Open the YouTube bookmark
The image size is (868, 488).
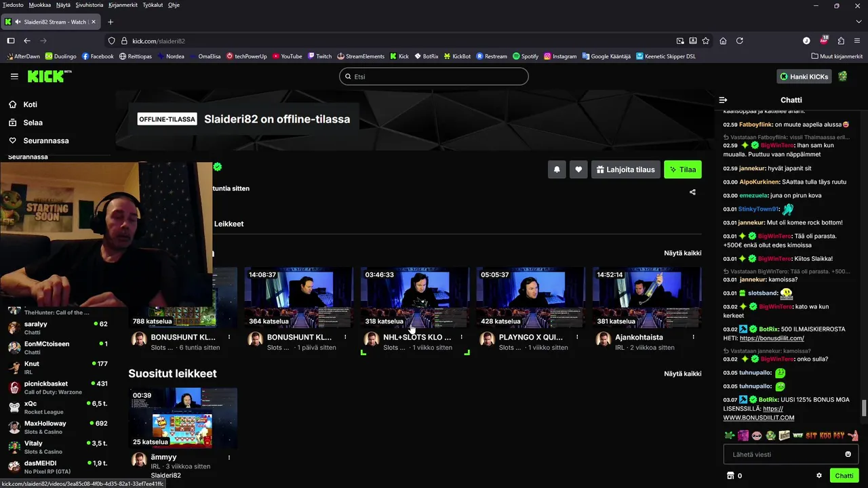pyautogui.click(x=287, y=56)
